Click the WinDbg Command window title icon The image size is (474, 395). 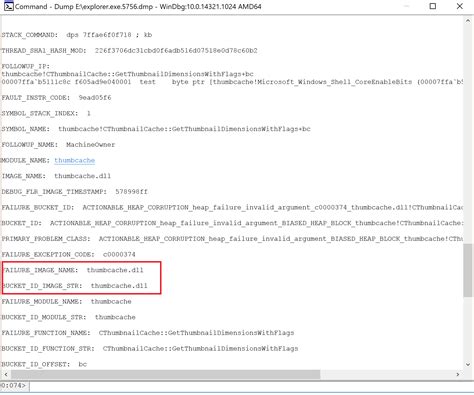click(8, 6)
